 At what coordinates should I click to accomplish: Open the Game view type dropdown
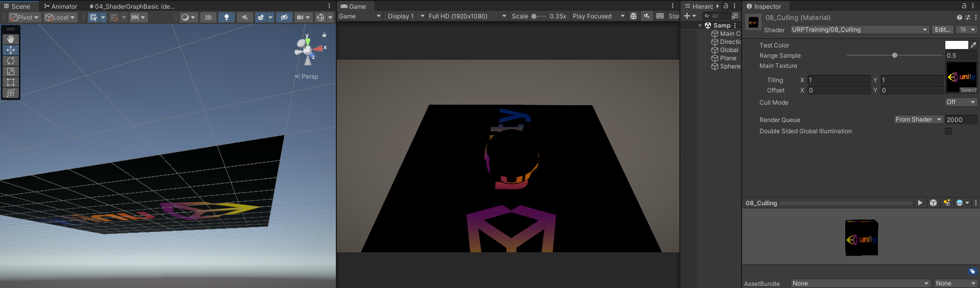[360, 16]
